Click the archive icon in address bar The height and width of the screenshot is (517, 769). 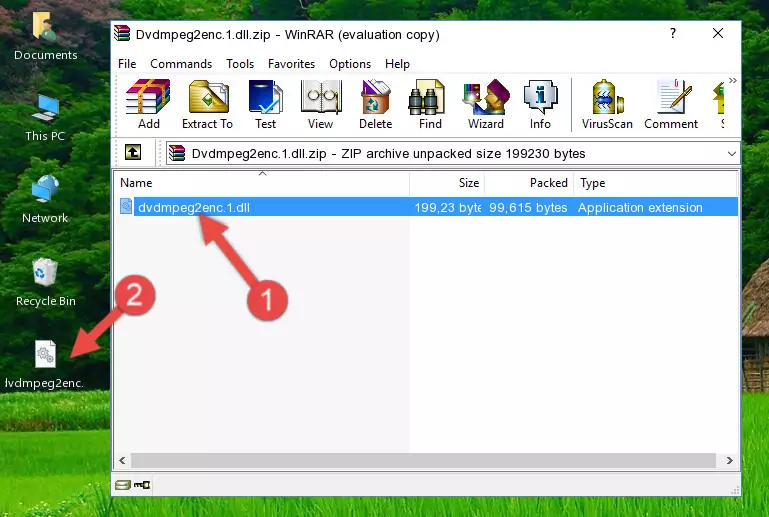[x=177, y=154]
